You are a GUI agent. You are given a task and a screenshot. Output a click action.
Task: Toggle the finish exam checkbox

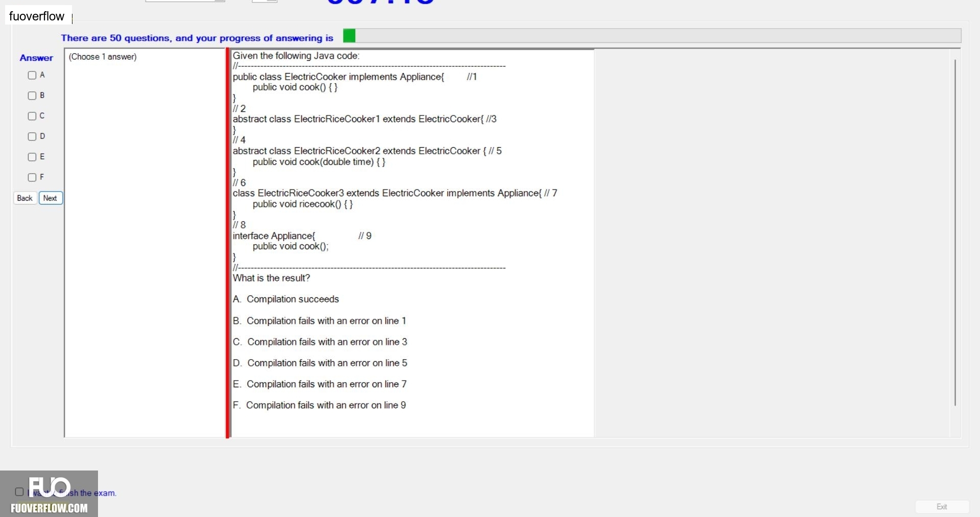(19, 492)
